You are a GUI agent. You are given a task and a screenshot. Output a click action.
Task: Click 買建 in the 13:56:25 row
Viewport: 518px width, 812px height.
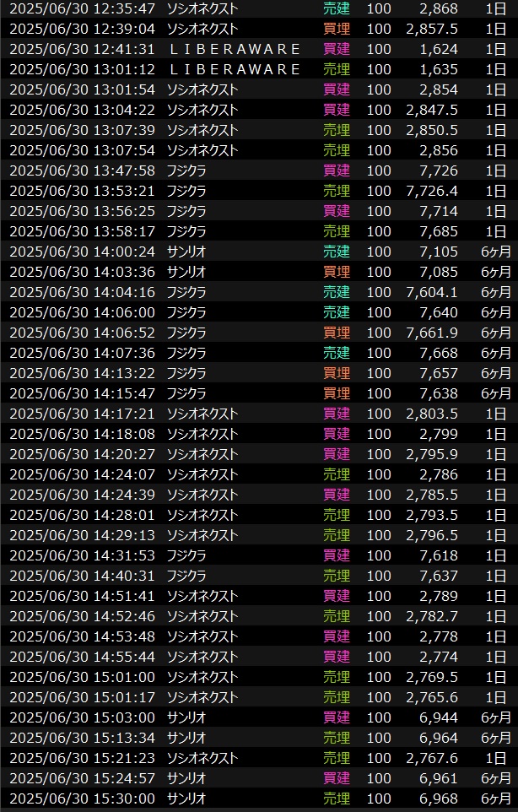[337, 211]
